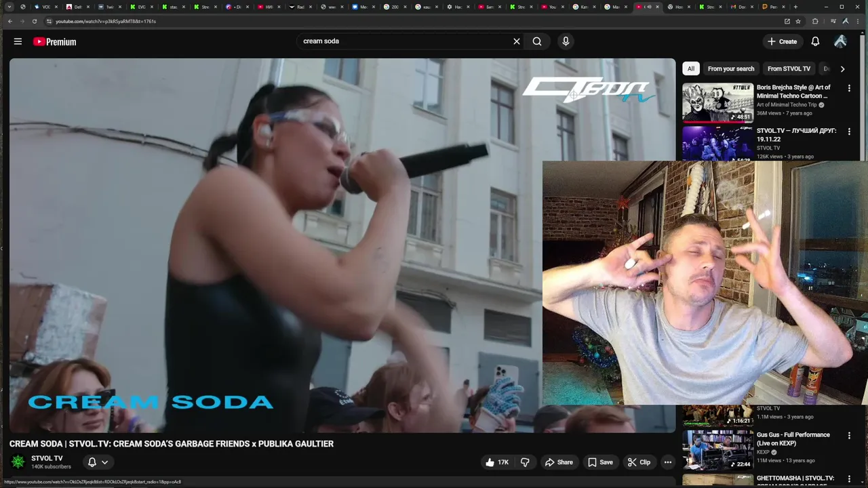Screen dimensions: 868x488
Task: Select the All filter chip
Action: 691,68
